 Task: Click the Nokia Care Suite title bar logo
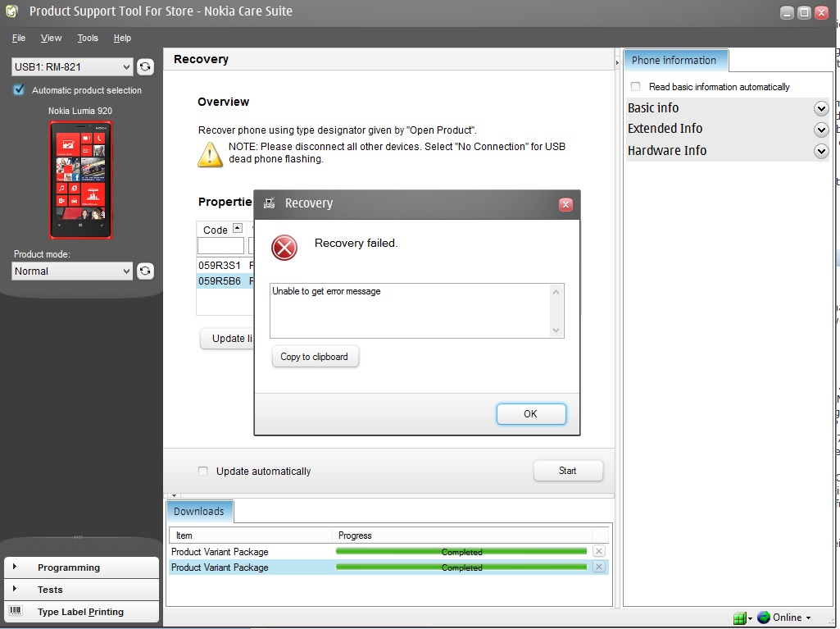[x=11, y=11]
